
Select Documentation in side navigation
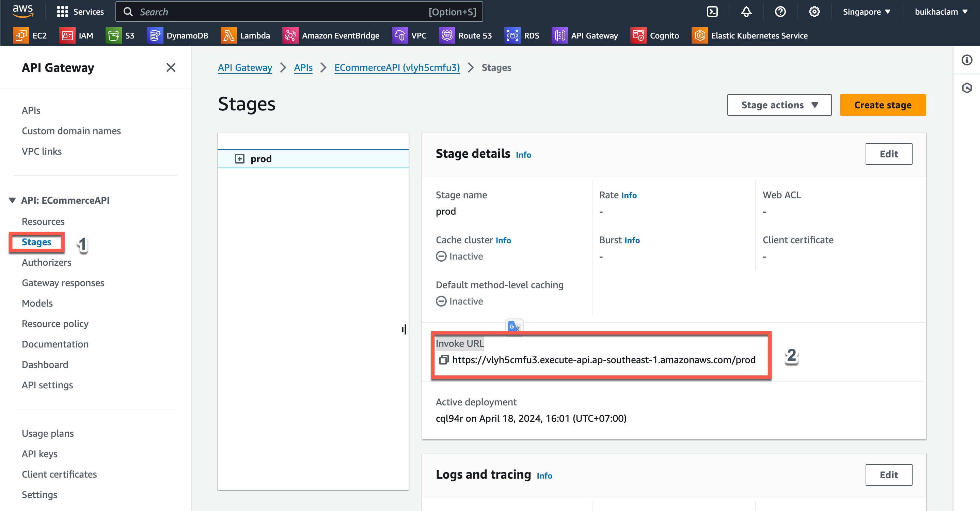click(55, 344)
